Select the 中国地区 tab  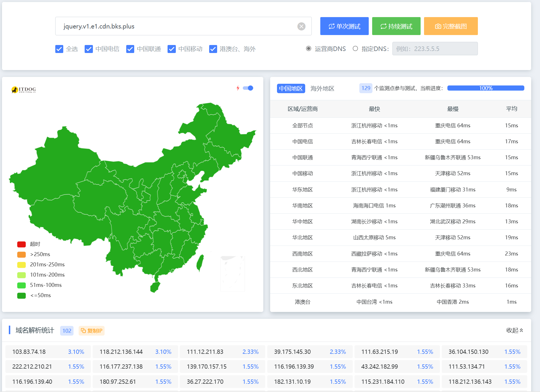(291, 88)
